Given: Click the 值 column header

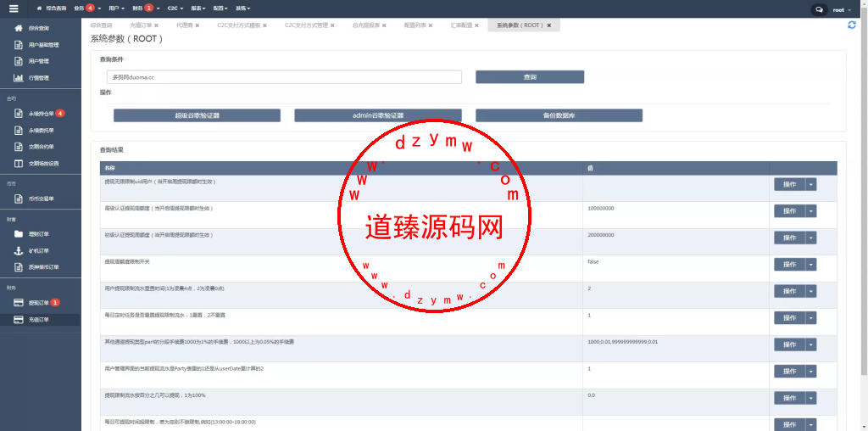Looking at the screenshot, I should 676,168.
